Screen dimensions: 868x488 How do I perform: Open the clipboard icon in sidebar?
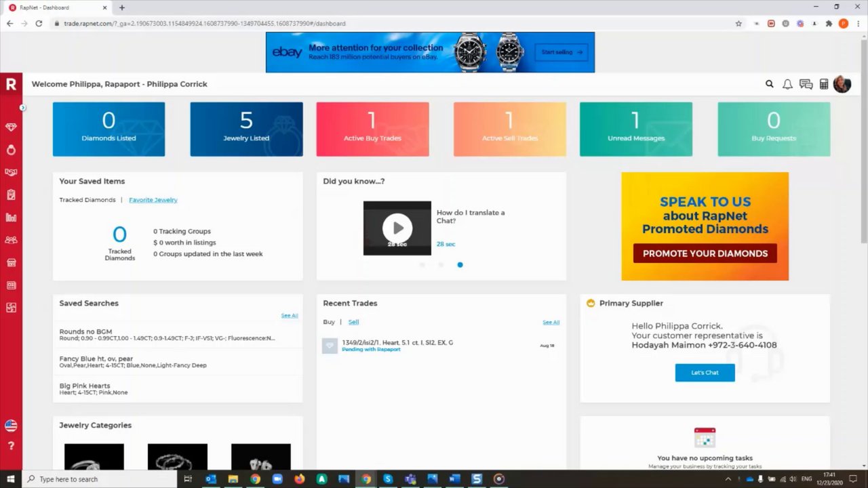(11, 195)
